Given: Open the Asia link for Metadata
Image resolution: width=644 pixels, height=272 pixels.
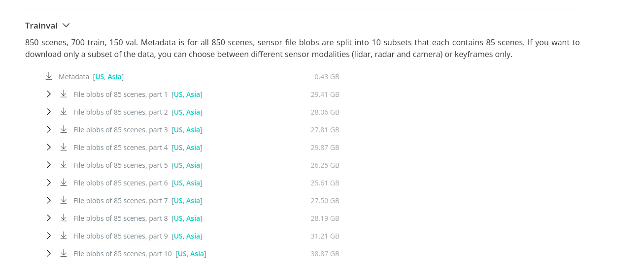Looking at the screenshot, I should tap(114, 77).
